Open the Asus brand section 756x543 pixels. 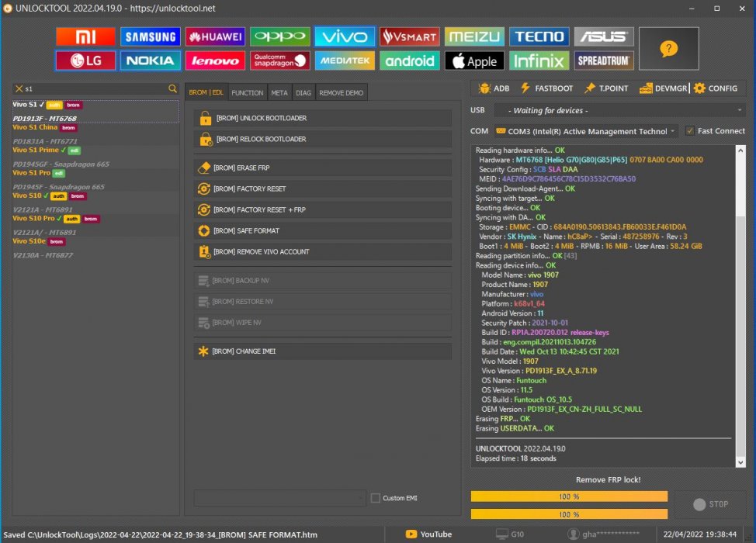pyautogui.click(x=604, y=36)
